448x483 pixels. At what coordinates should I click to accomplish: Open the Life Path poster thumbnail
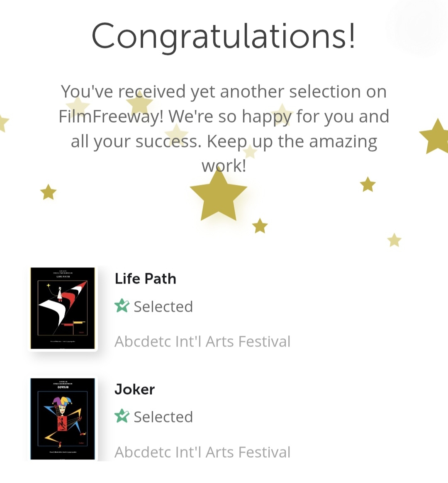63,308
